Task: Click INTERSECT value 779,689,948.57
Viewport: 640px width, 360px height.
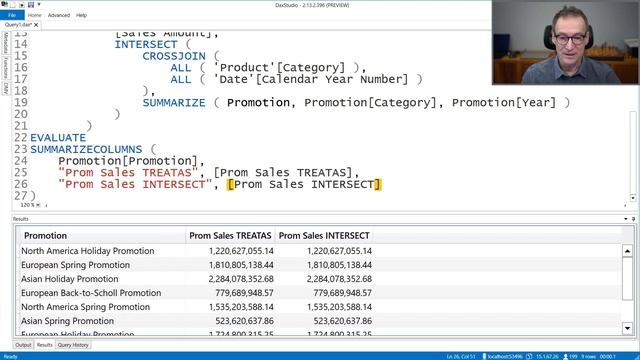Action: (342, 293)
